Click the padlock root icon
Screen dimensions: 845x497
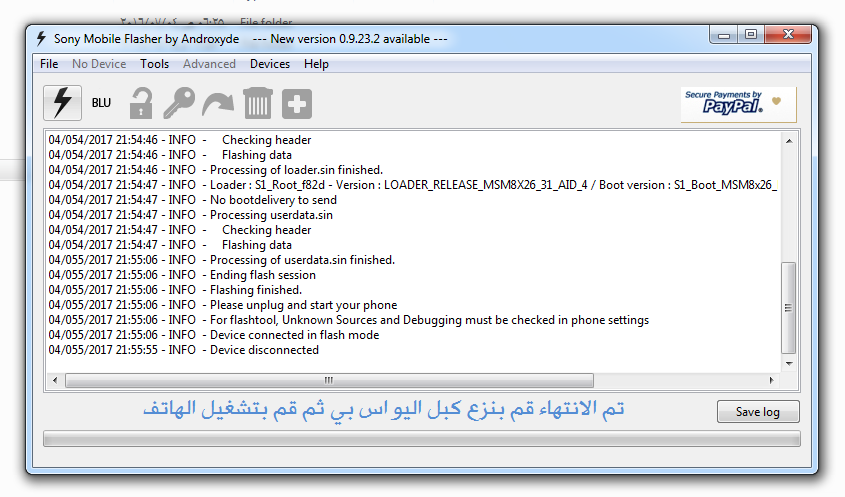[x=141, y=103]
